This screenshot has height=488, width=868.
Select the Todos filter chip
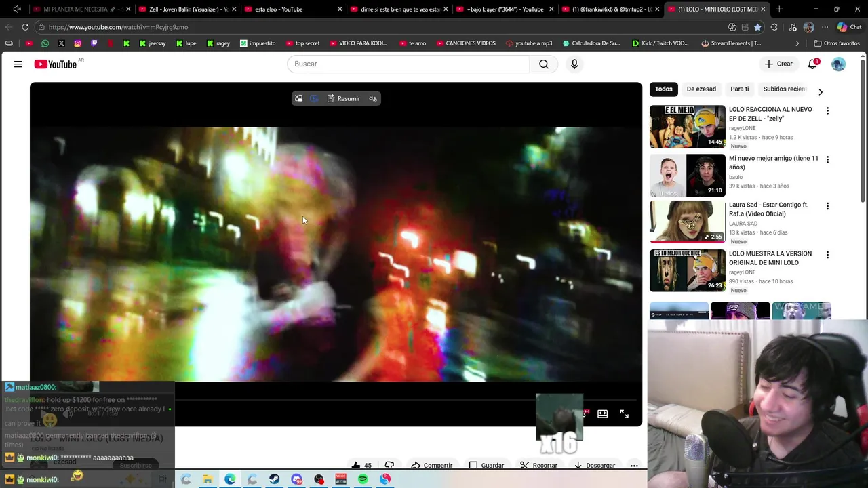pyautogui.click(x=664, y=89)
